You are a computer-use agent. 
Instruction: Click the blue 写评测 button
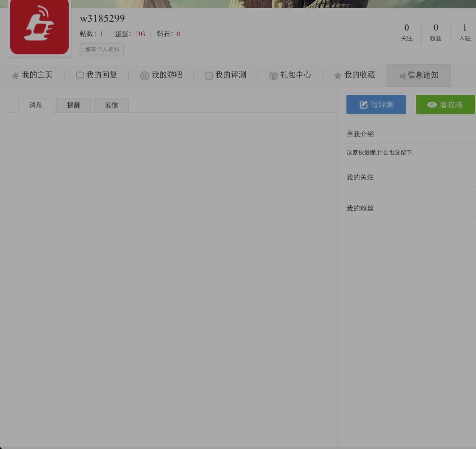[x=376, y=104]
